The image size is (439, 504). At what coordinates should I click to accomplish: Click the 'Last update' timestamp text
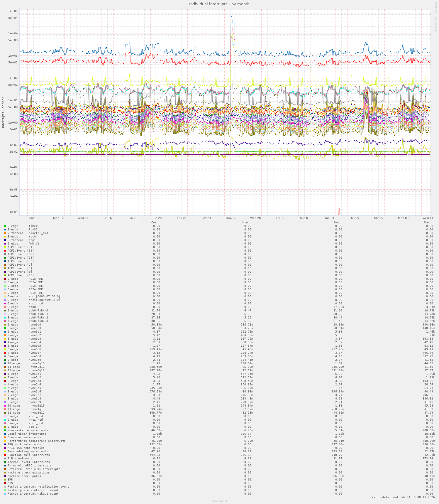click(x=402, y=497)
